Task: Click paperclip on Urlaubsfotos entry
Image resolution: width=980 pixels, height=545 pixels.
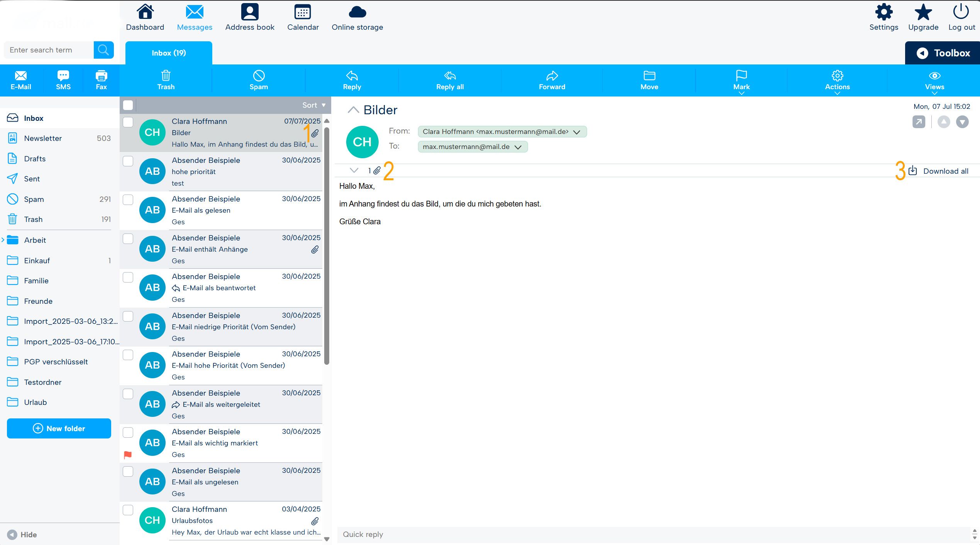Action: click(x=315, y=521)
